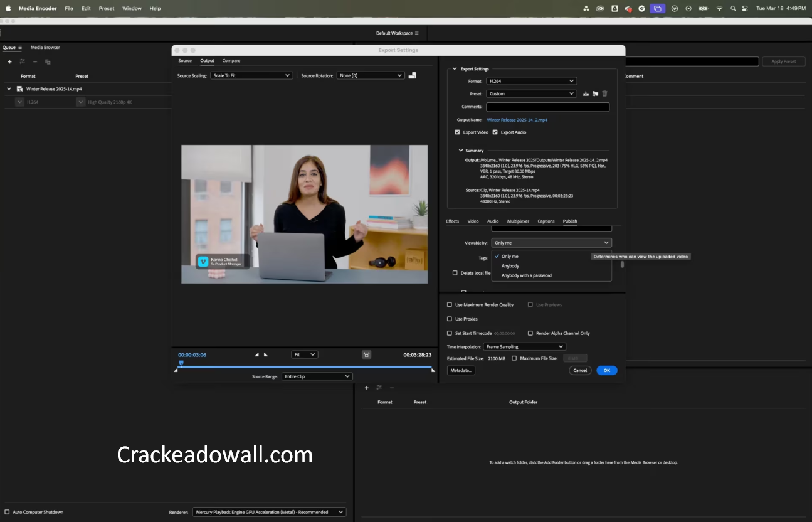Click the Vimeo logo in the video preview

coord(203,261)
